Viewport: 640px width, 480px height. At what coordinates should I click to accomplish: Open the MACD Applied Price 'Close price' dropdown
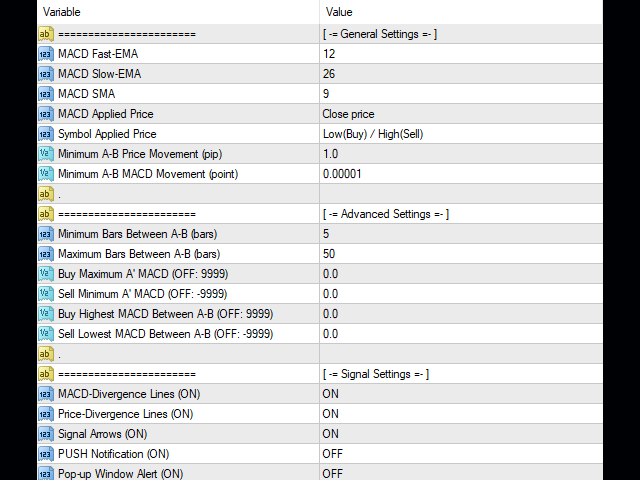click(x=461, y=114)
